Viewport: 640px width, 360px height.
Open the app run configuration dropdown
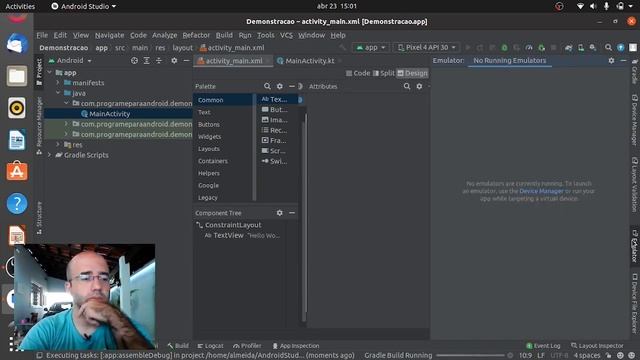371,47
